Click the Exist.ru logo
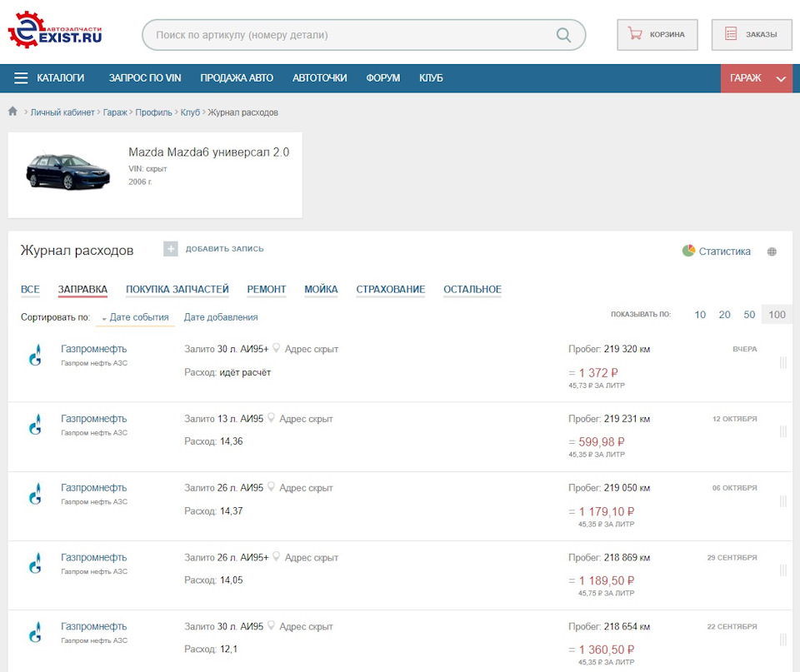800x672 pixels. [x=55, y=30]
